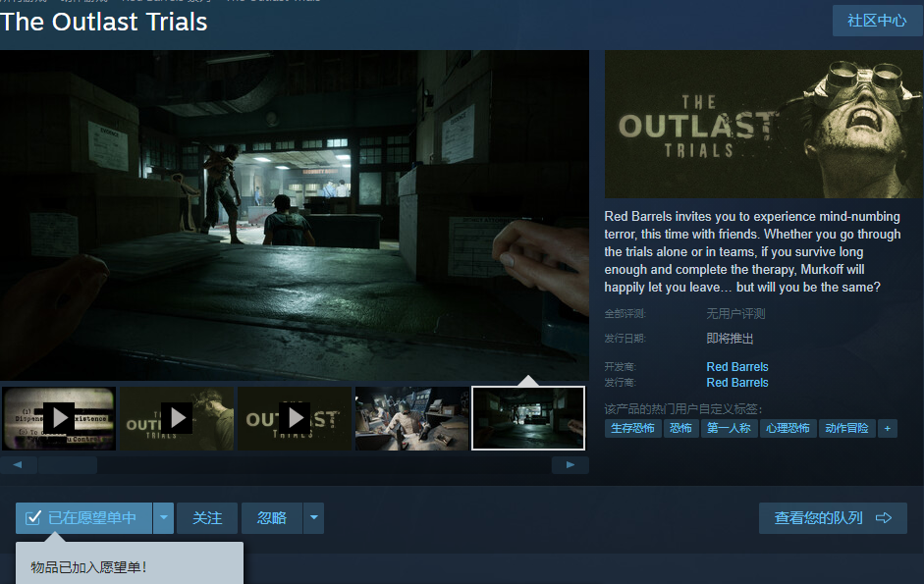Click The Outlast Trials page title

pos(104,22)
